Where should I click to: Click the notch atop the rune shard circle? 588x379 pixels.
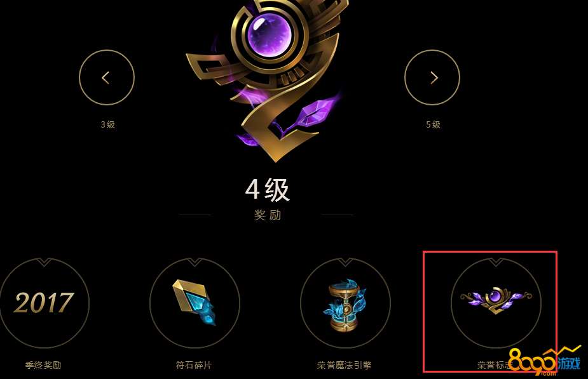(x=195, y=262)
